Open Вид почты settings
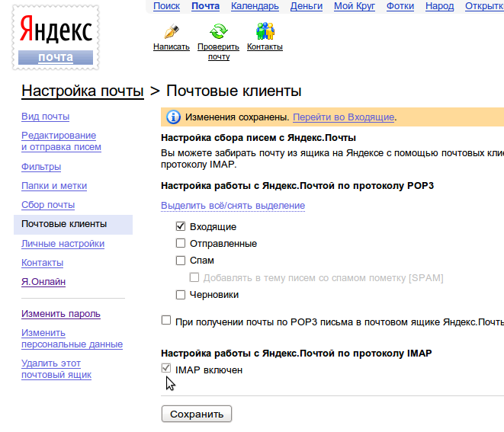 (x=45, y=117)
